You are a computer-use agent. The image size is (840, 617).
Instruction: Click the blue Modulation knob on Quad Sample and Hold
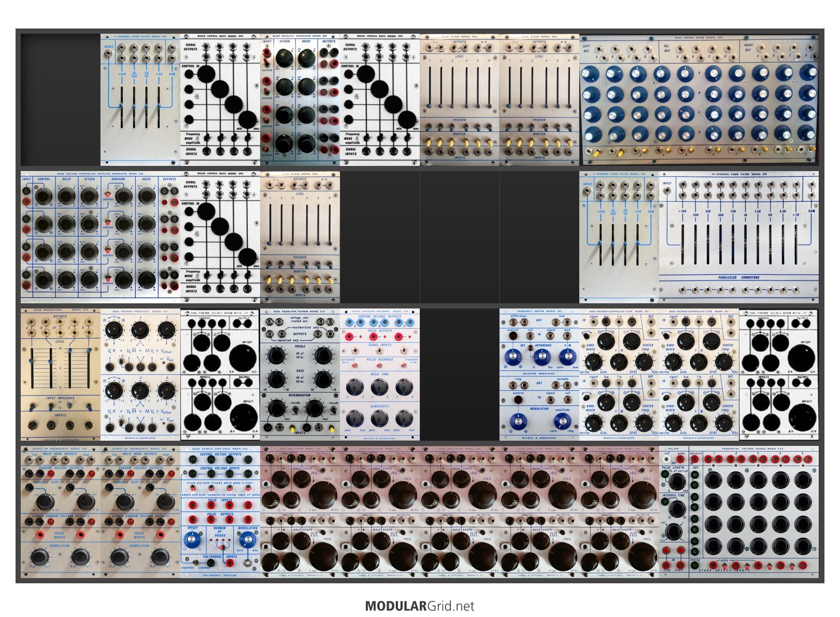pyautogui.click(x=248, y=540)
